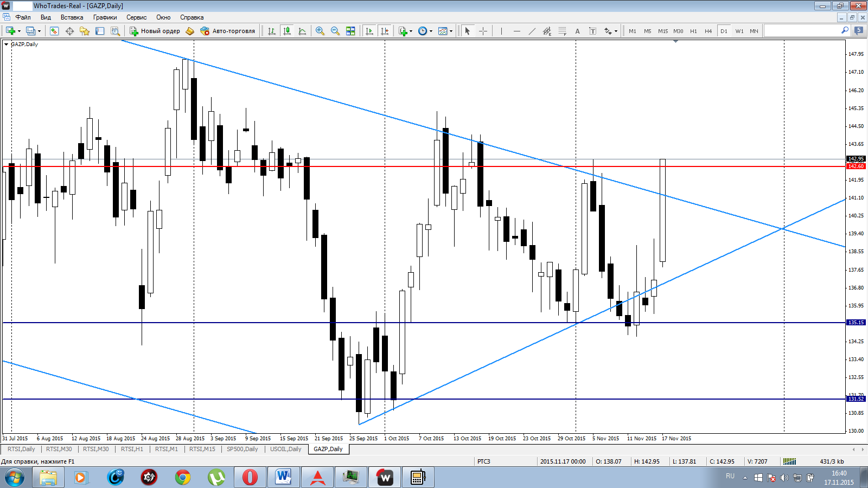
Task: Open the Графики menu
Action: (105, 17)
